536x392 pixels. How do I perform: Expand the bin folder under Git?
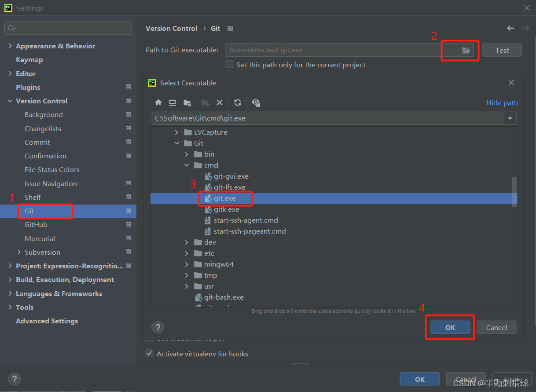[187, 154]
